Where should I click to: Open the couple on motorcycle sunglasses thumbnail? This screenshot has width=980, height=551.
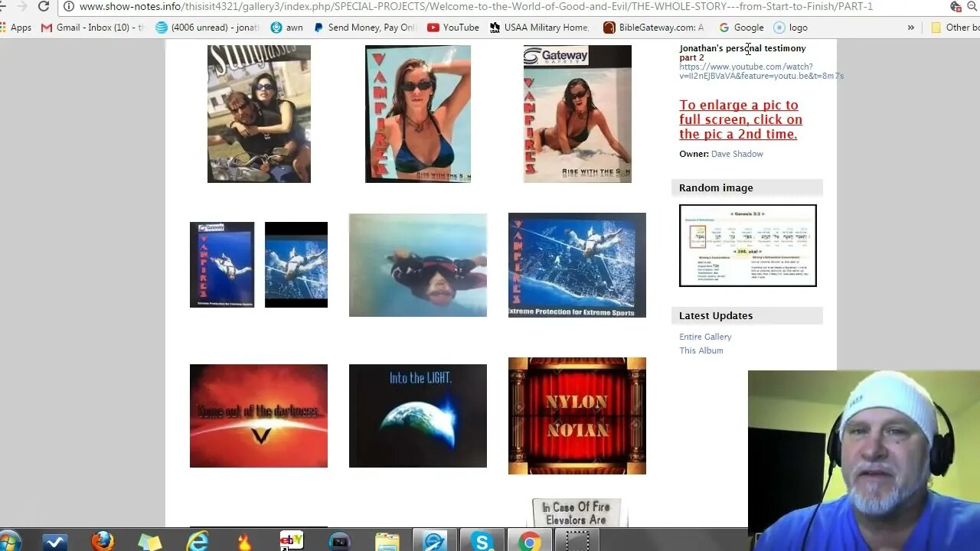[259, 114]
